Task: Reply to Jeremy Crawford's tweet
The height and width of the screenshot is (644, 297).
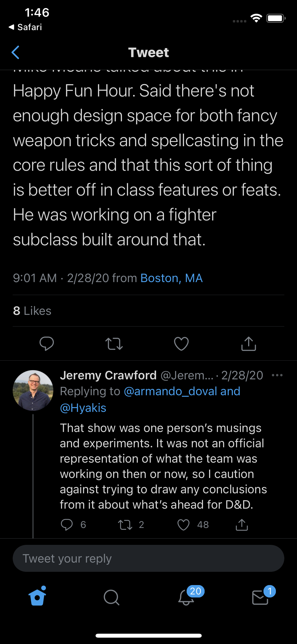Action: (67, 525)
